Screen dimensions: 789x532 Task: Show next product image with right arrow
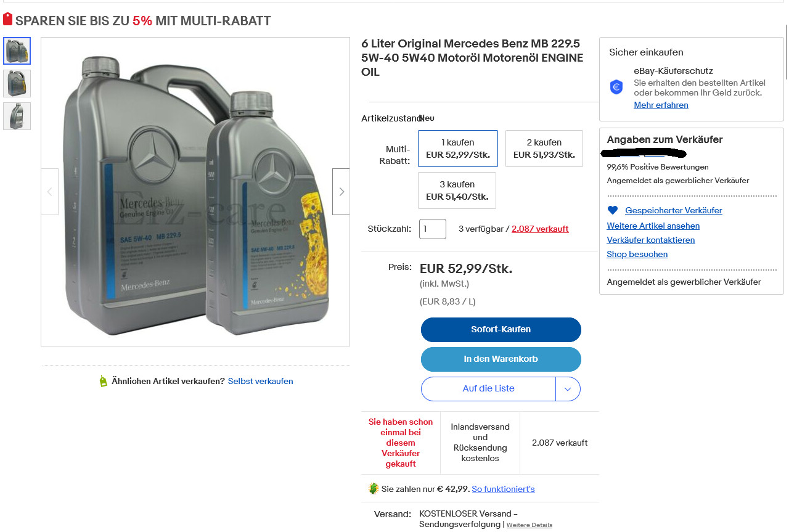click(341, 192)
